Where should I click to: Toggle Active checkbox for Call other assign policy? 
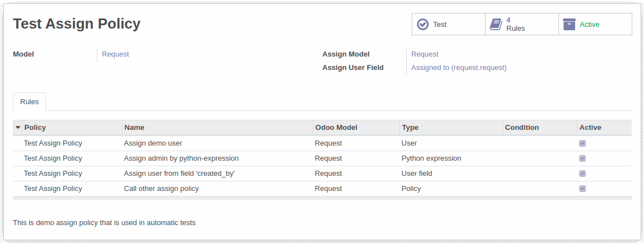pyautogui.click(x=582, y=189)
